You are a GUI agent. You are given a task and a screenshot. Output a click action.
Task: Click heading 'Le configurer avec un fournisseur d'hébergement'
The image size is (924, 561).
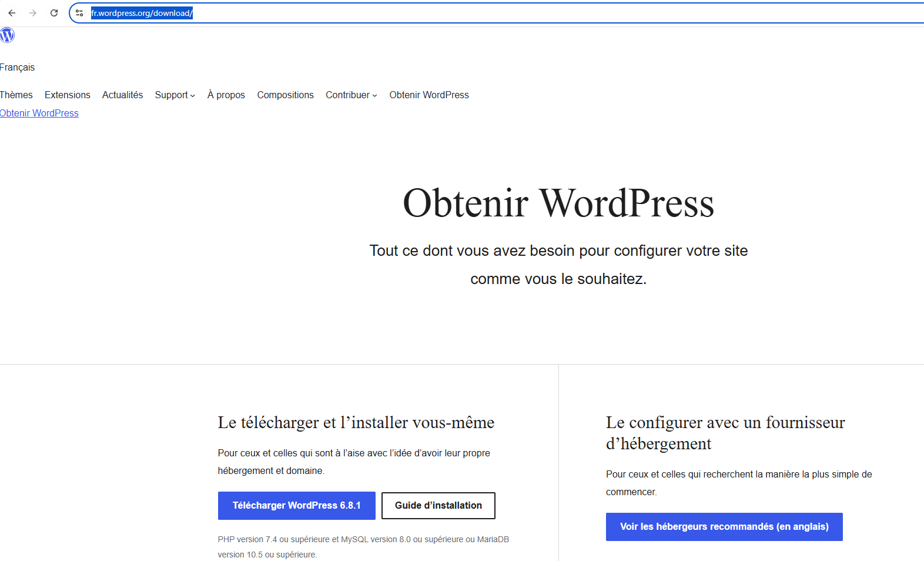point(725,433)
